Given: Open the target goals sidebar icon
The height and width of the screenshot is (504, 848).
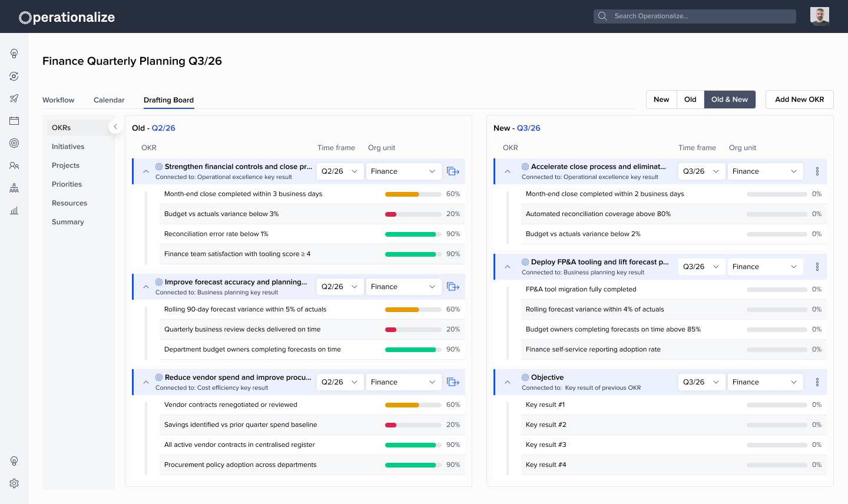Looking at the screenshot, I should (x=14, y=143).
